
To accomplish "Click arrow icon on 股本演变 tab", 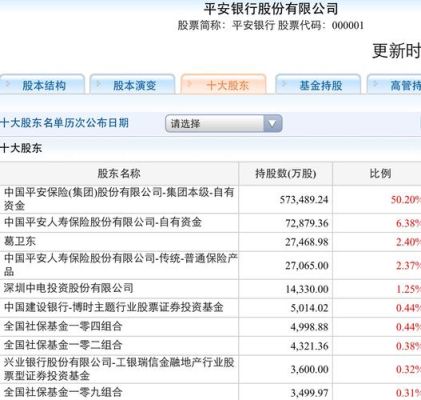I will coord(99,84).
